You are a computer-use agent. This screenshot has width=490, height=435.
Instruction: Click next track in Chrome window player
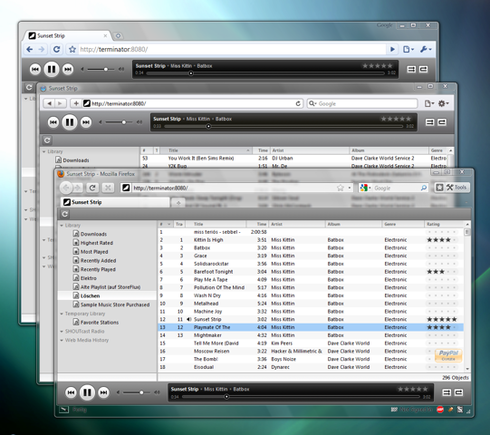(68, 69)
